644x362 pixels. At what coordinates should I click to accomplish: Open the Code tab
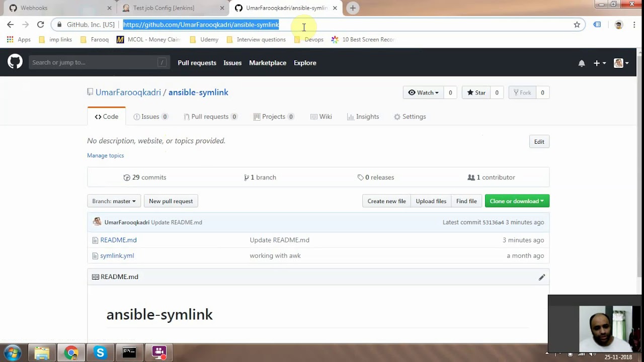point(107,117)
